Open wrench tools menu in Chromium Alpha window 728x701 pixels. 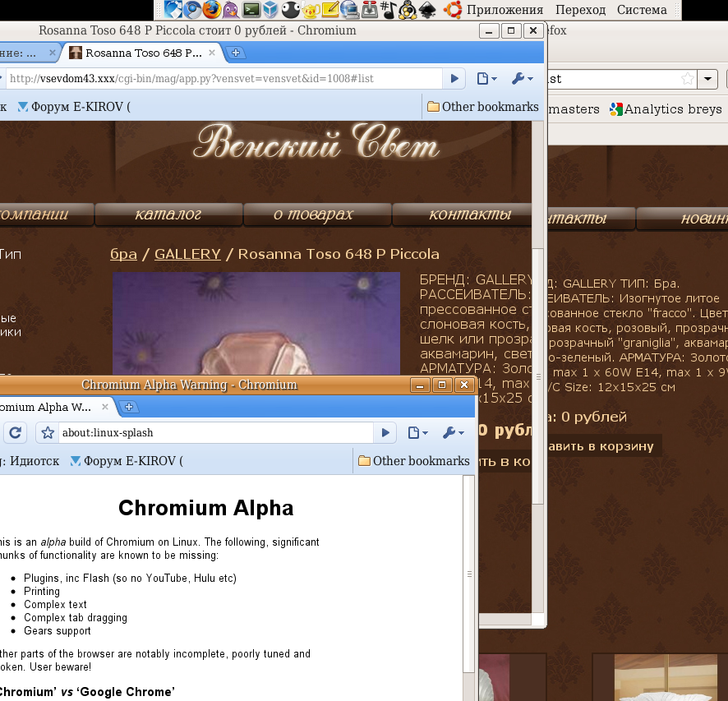[454, 433]
